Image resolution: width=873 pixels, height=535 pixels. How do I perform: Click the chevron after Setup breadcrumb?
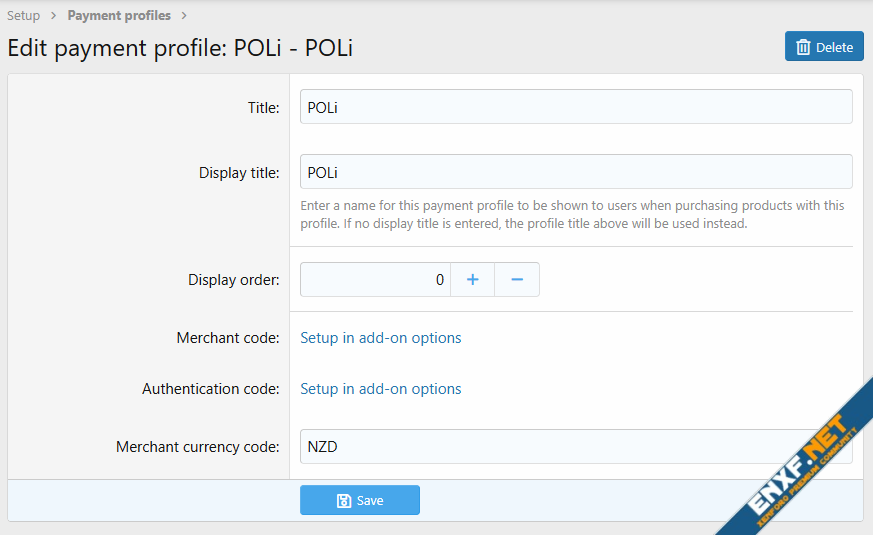click(x=53, y=16)
